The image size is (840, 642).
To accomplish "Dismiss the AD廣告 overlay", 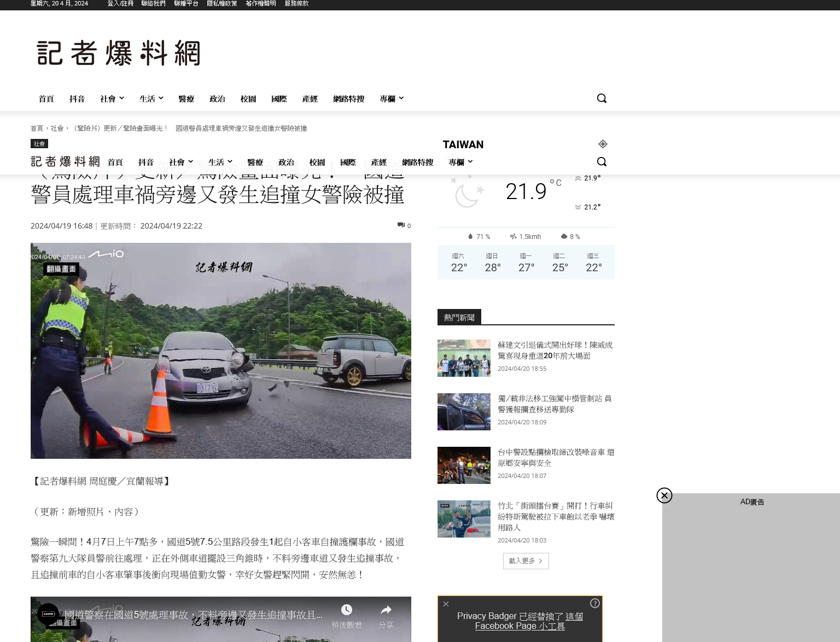I will (664, 495).
